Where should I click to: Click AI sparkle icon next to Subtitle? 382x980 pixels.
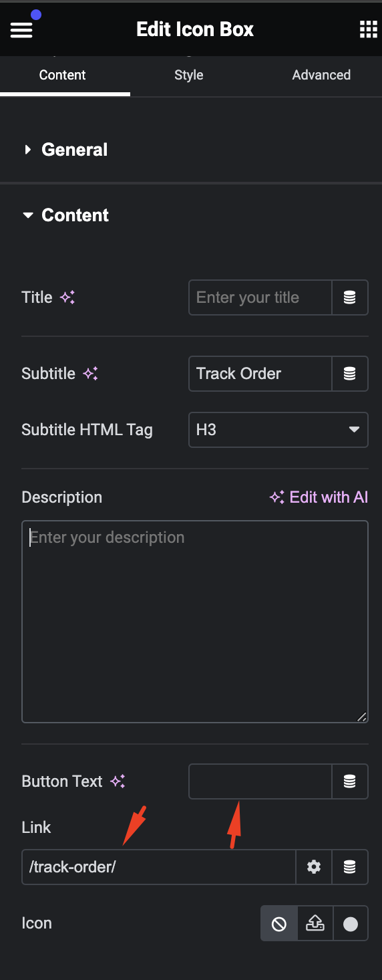[91, 374]
